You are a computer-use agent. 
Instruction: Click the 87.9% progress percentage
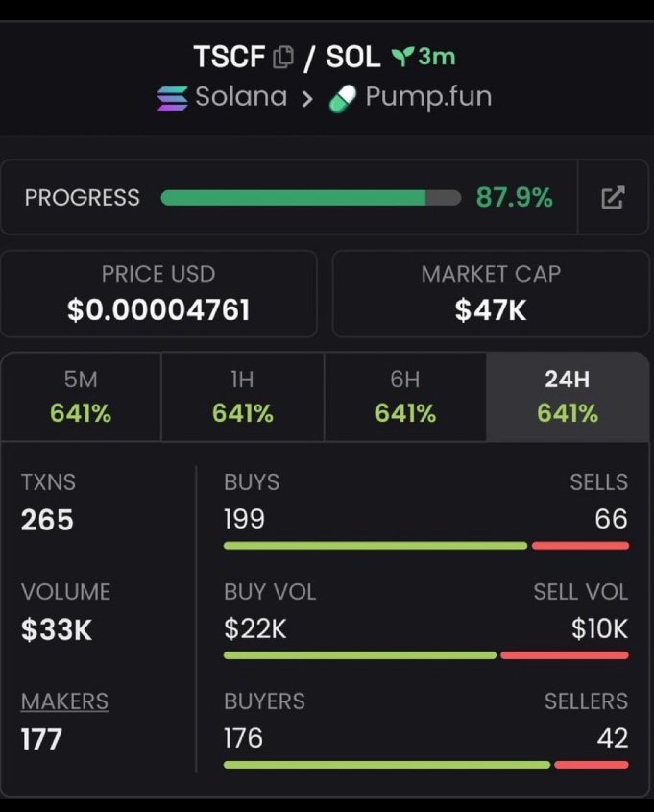click(x=515, y=197)
